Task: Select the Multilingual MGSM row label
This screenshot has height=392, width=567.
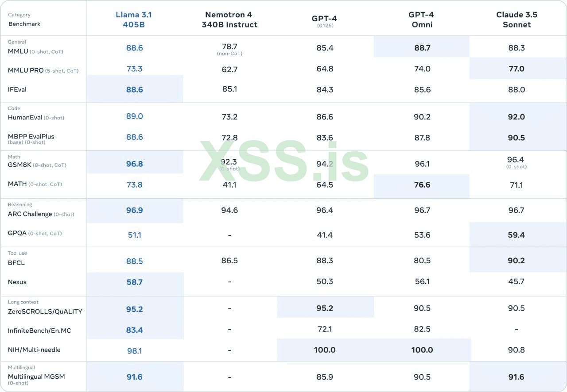Action: pyautogui.click(x=36, y=377)
